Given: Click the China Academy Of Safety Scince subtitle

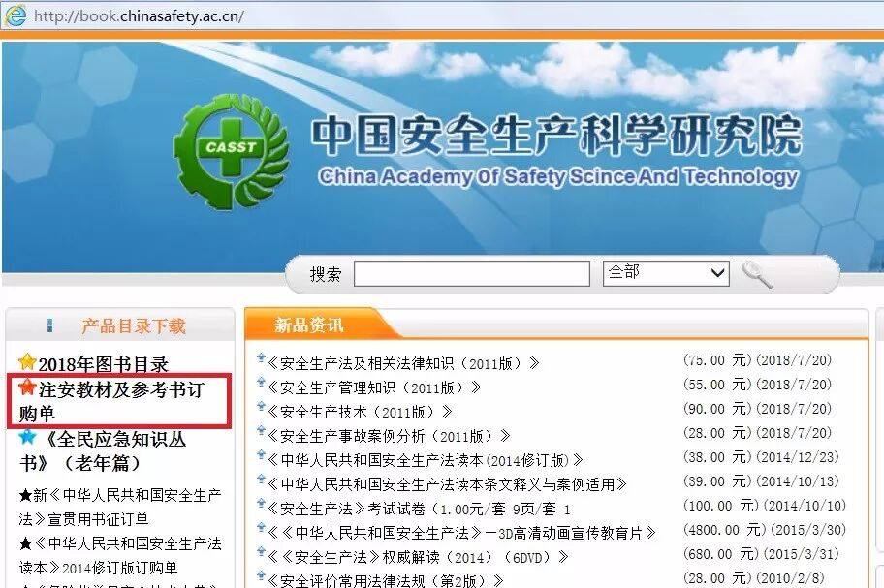Looking at the screenshot, I should pos(558,177).
